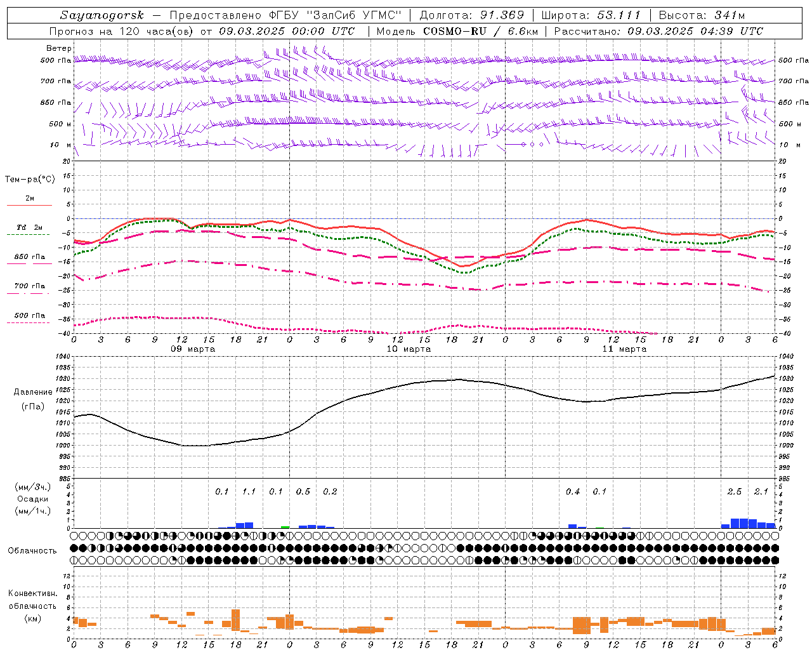
Task: Click the red 2м legend line sample
Action: [x=29, y=205]
